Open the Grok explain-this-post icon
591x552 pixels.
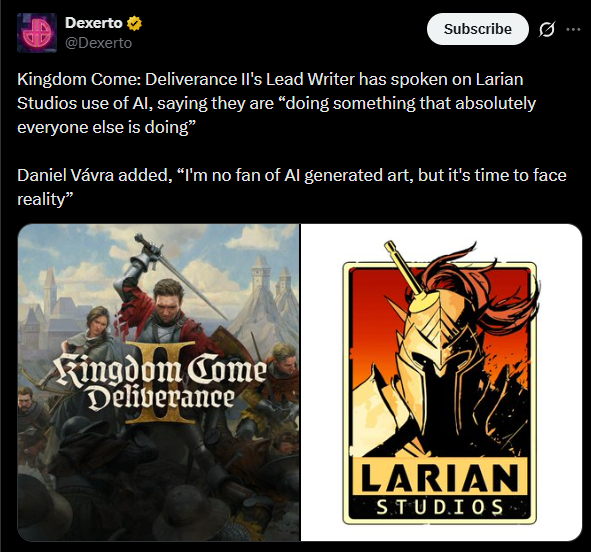click(547, 29)
